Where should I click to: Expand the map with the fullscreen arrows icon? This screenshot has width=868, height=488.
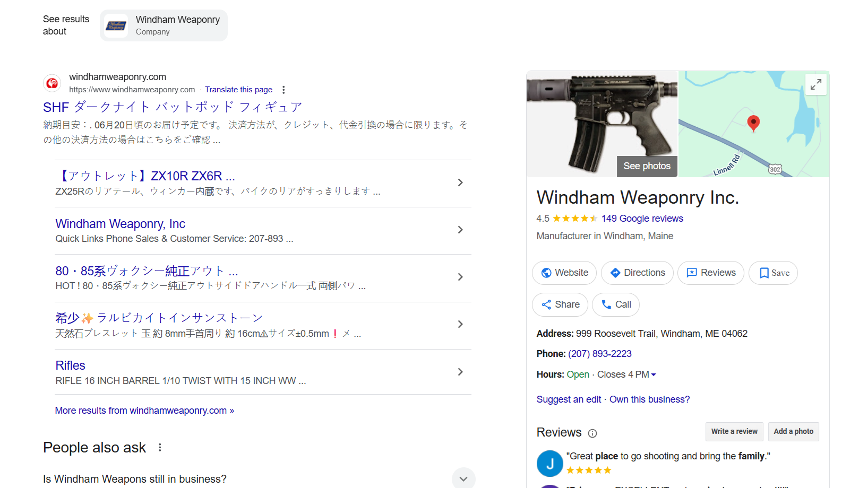(816, 84)
